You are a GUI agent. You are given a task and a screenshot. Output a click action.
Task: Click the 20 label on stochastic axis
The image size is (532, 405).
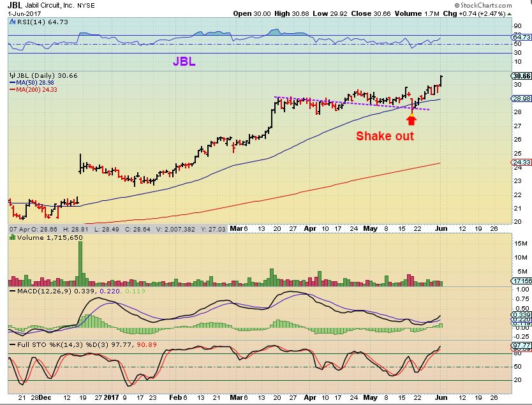(x=518, y=380)
